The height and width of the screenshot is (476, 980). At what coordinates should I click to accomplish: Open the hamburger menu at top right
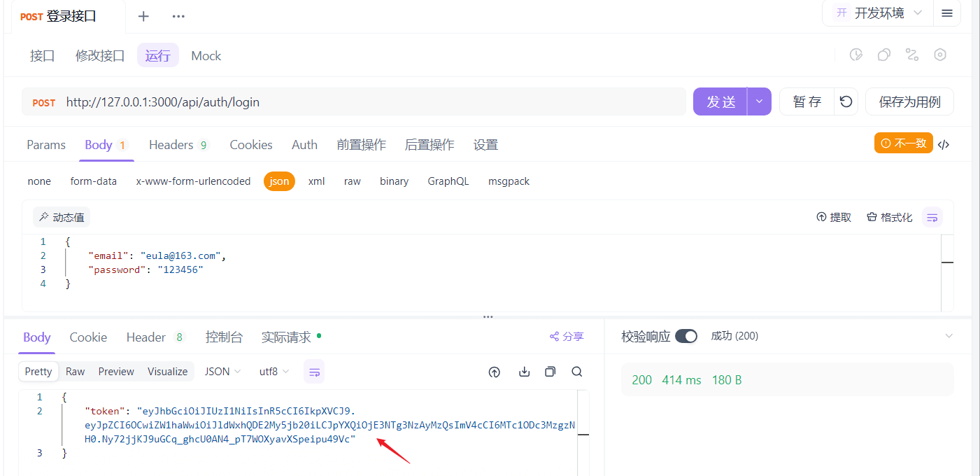(947, 13)
